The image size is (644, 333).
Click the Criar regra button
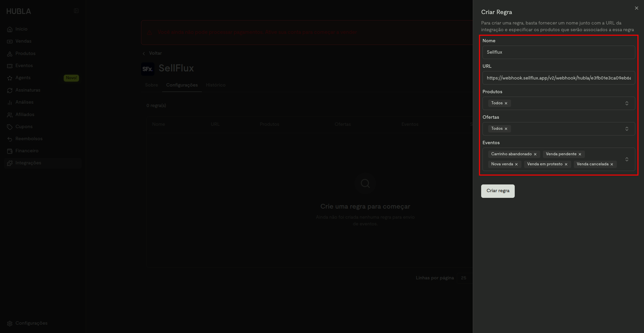pyautogui.click(x=498, y=191)
